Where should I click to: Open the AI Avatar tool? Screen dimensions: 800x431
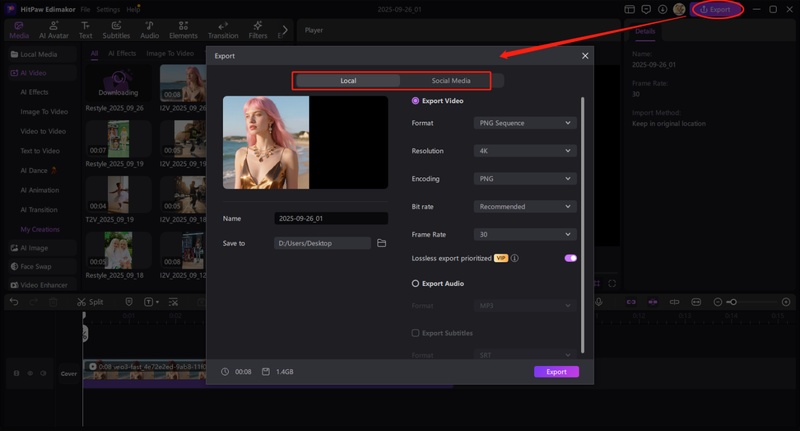54,29
